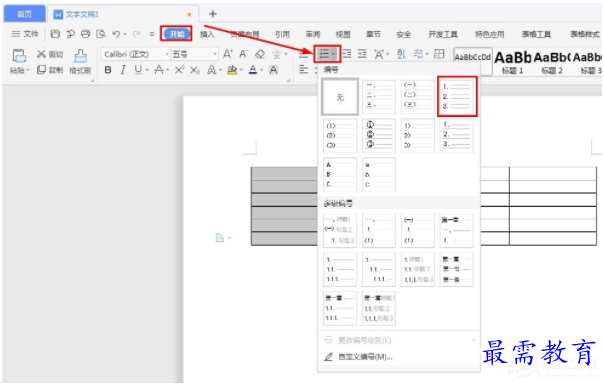Apply the yellow highlight color
The height and width of the screenshot is (384, 604).
(232, 70)
